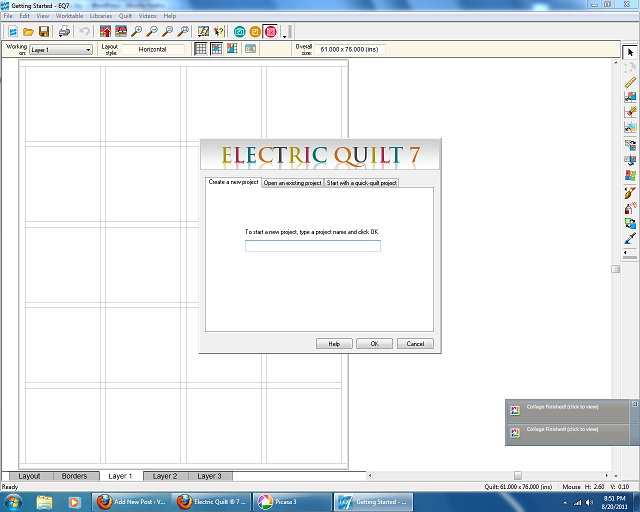Screen dimensions: 640x512
Task: Open the Libraries menu
Action: pyautogui.click(x=101, y=16)
